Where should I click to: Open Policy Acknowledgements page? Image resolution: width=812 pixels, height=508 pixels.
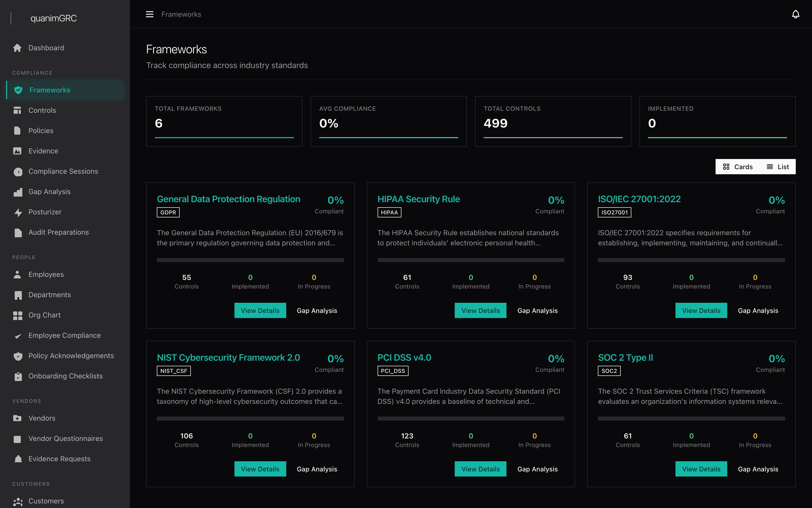[x=65, y=356]
